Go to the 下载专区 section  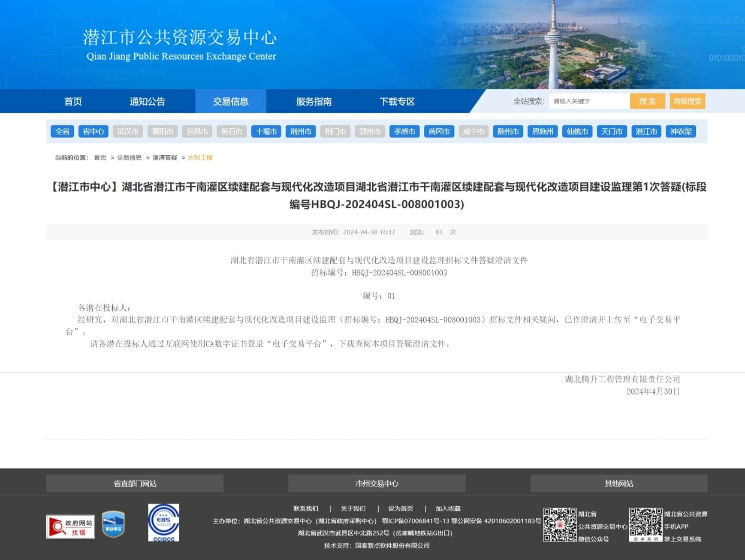click(x=397, y=102)
